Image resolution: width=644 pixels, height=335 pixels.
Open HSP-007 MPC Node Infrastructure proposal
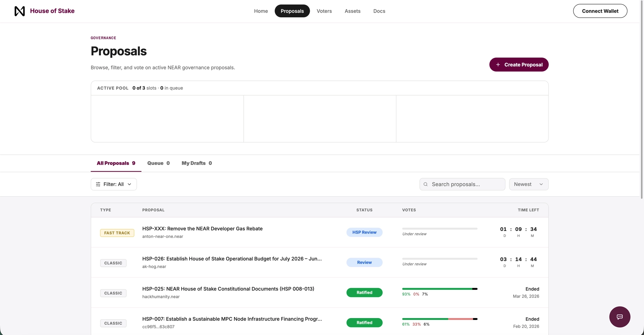pyautogui.click(x=232, y=319)
